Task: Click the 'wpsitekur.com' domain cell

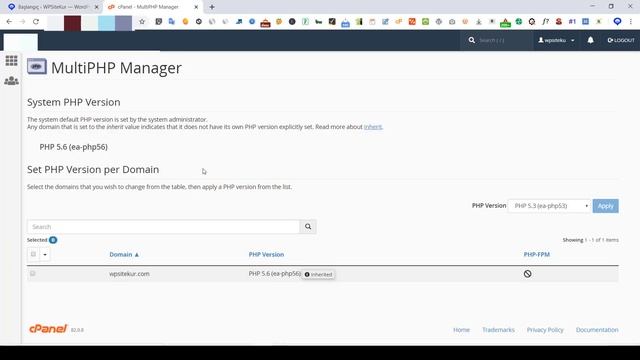Action: tap(129, 274)
